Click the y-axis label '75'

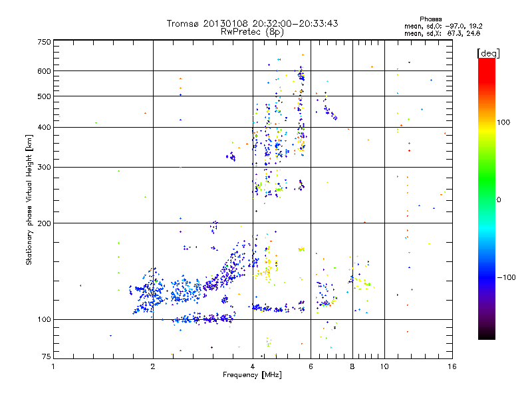click(47, 356)
